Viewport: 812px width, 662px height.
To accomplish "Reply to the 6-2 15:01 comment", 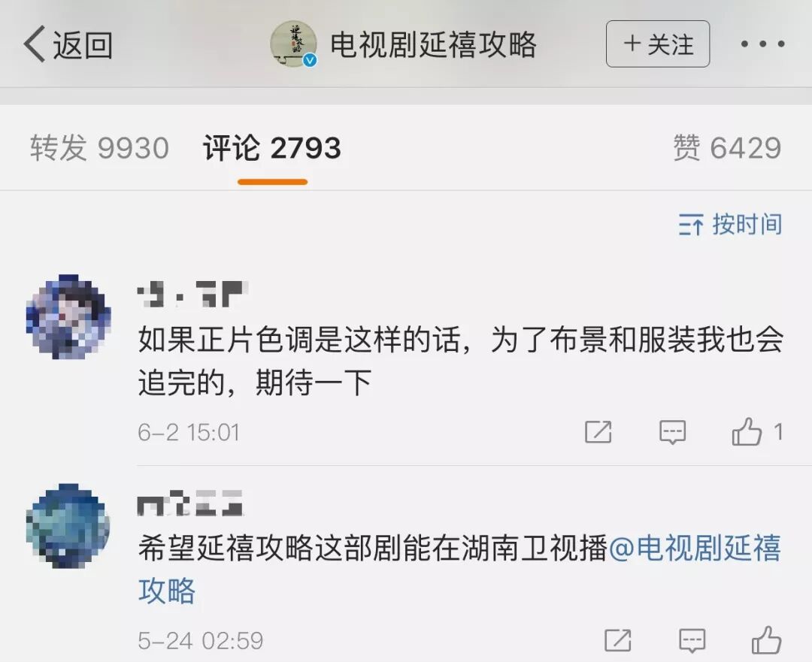I will [x=672, y=431].
